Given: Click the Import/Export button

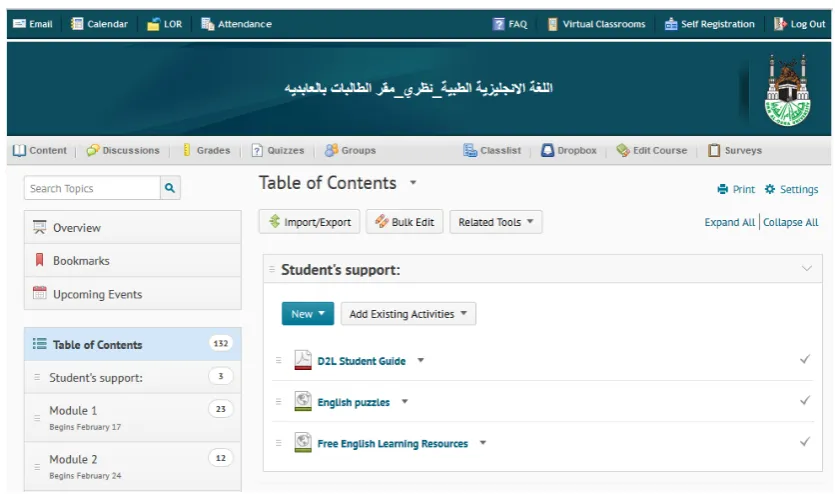Looking at the screenshot, I should point(309,222).
